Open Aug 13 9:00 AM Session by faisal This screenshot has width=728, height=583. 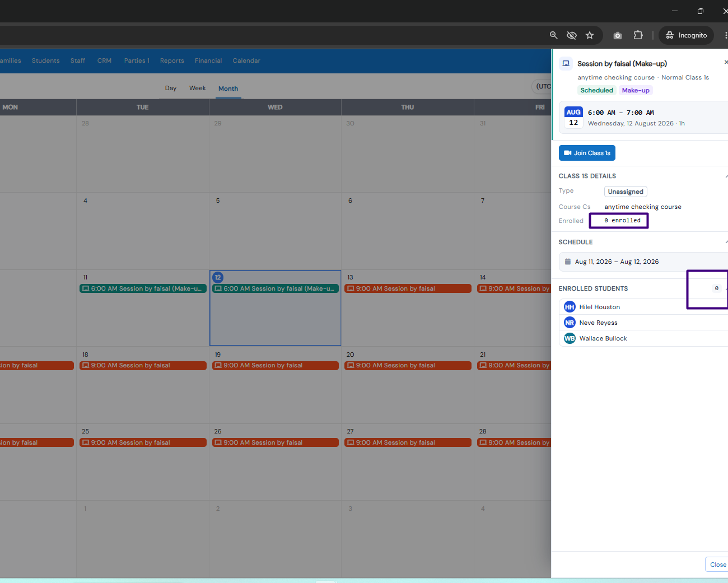coord(408,288)
